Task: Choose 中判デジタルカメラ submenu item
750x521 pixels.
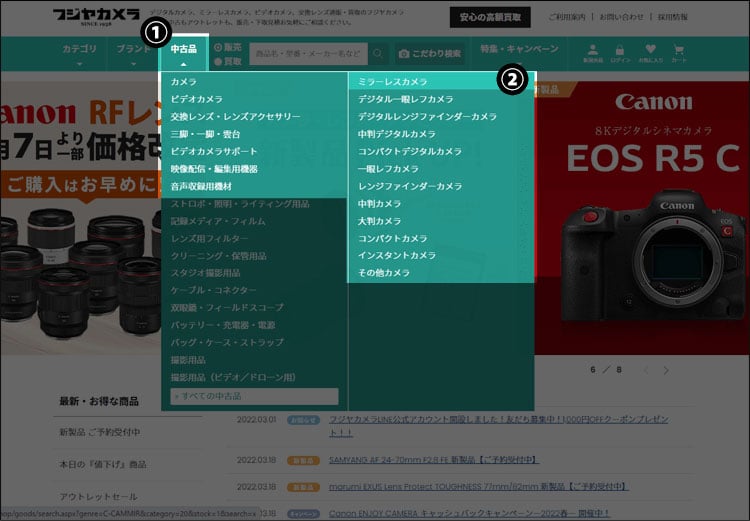Action: [x=397, y=134]
